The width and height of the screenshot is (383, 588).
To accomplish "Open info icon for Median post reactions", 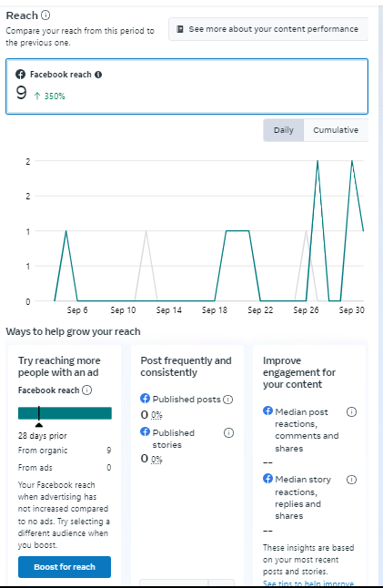I will click(351, 412).
